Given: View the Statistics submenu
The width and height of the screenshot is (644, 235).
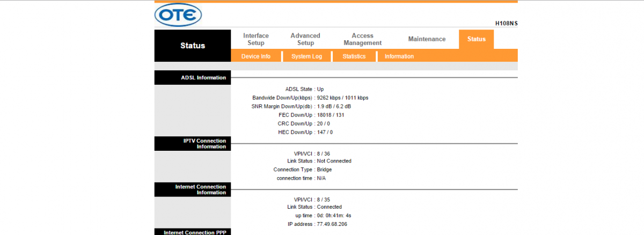Looking at the screenshot, I should click(x=354, y=56).
